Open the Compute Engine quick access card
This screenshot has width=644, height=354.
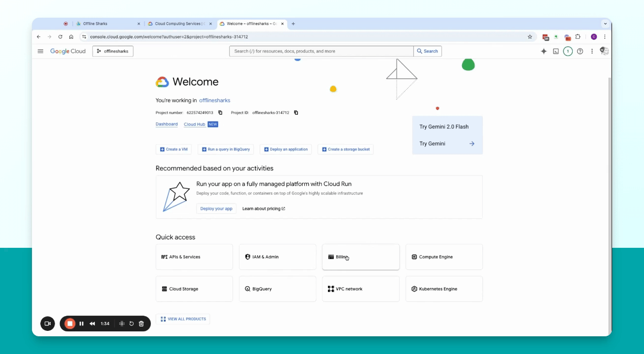click(444, 257)
